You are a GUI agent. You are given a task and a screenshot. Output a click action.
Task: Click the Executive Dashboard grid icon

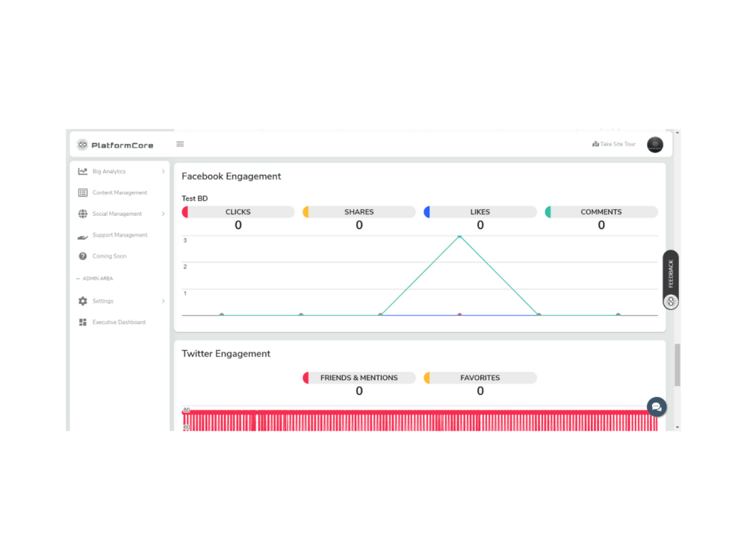coord(83,323)
